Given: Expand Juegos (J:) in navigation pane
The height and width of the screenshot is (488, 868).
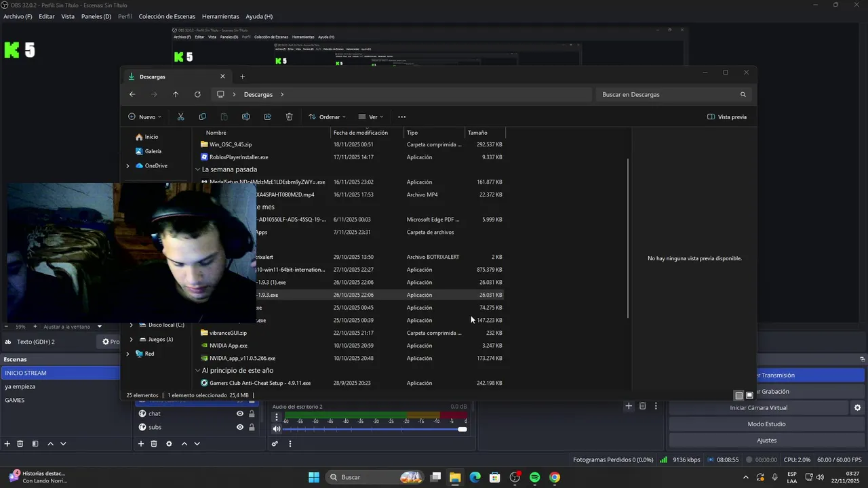Looking at the screenshot, I should tap(131, 339).
